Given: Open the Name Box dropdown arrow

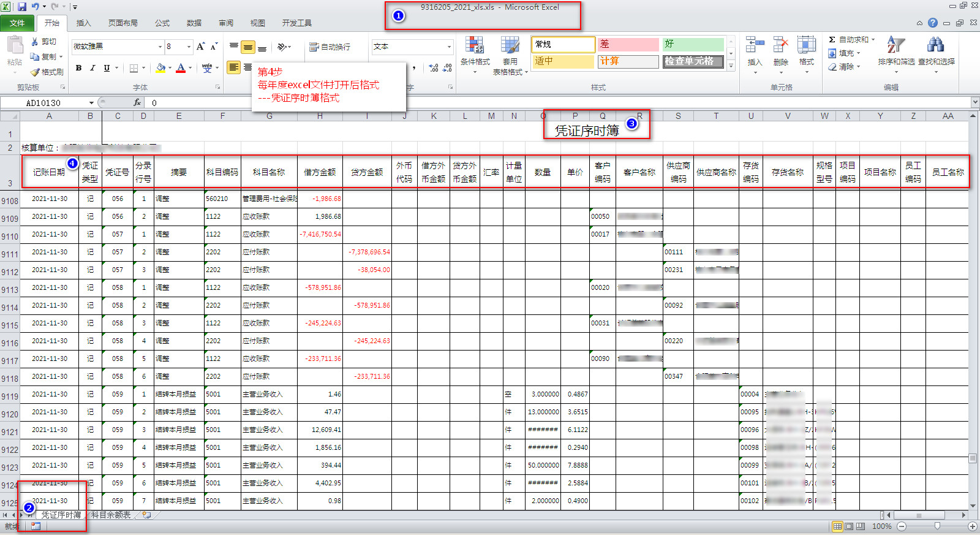Looking at the screenshot, I should click(x=91, y=103).
